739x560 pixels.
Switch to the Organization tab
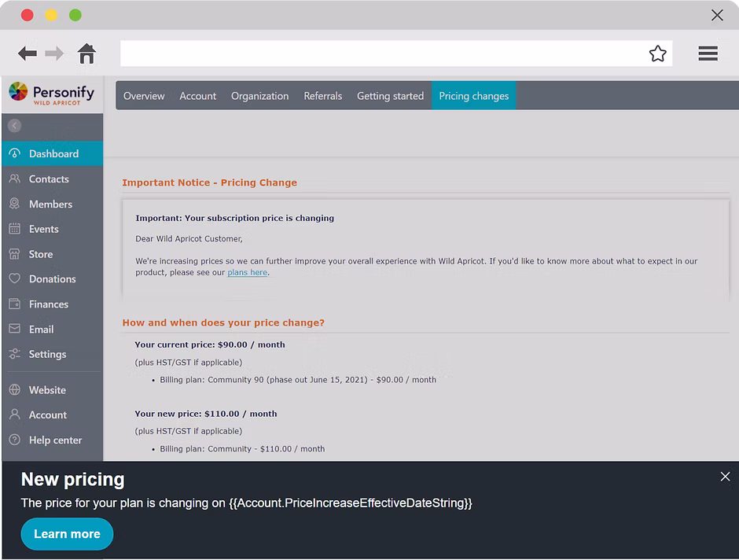[259, 96]
